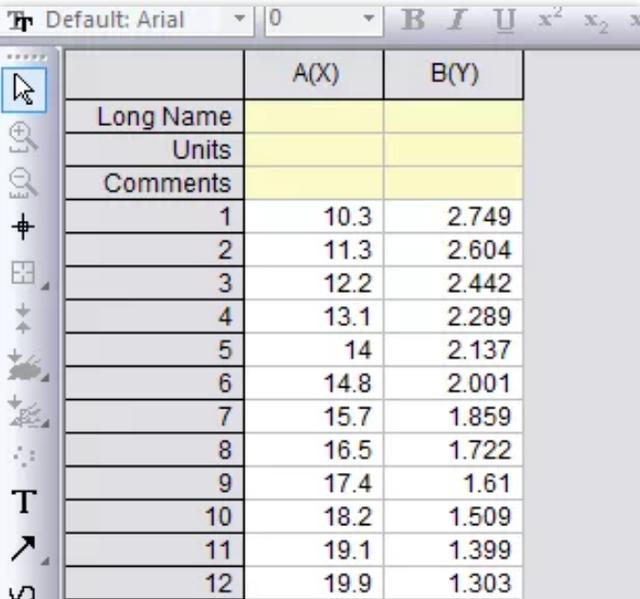Click the Comments row label
640x599 pixels.
155,183
